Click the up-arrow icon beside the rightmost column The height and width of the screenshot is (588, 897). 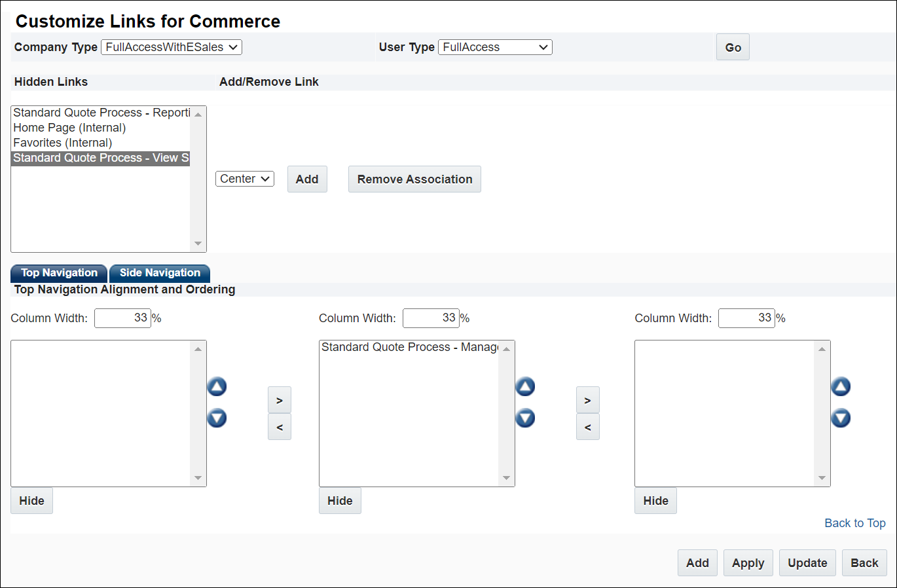coord(841,386)
